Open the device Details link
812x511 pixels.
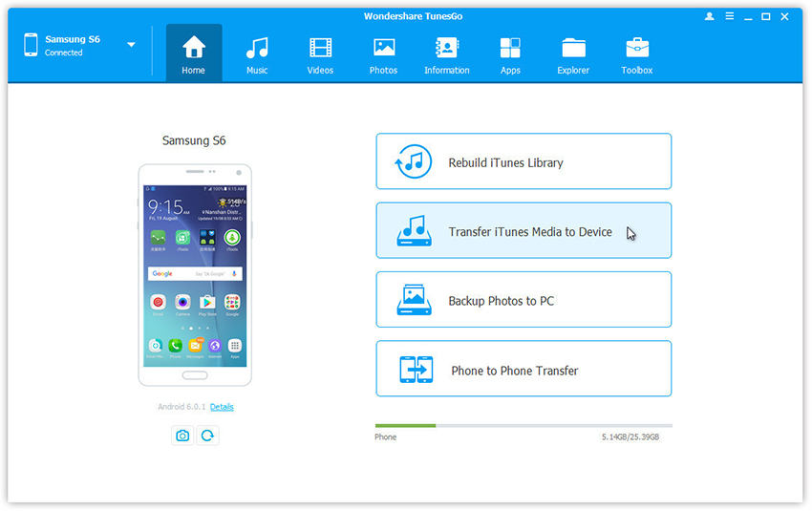(x=222, y=407)
